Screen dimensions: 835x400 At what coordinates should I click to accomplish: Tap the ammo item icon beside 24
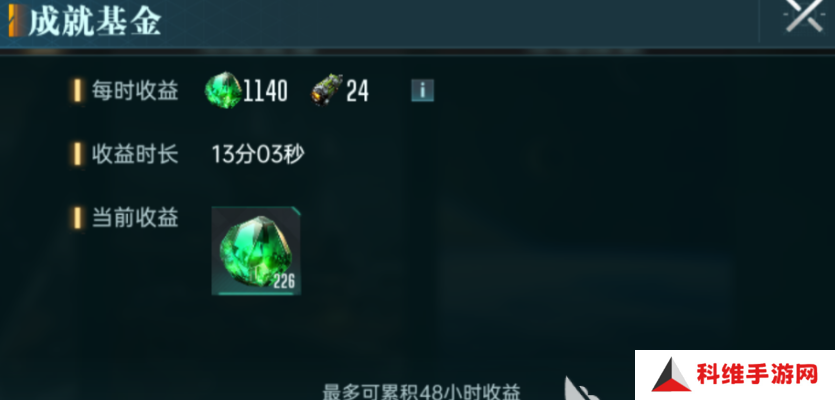(x=326, y=90)
